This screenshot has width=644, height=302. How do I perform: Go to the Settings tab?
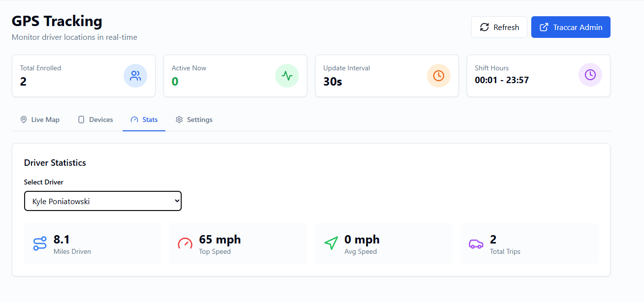(x=194, y=120)
